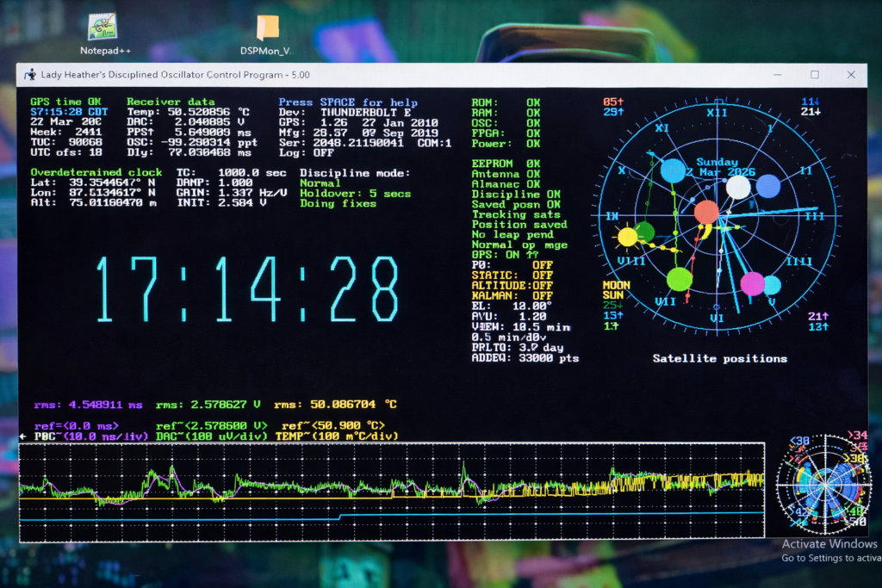Click the Discipline mode heading

[x=355, y=172]
